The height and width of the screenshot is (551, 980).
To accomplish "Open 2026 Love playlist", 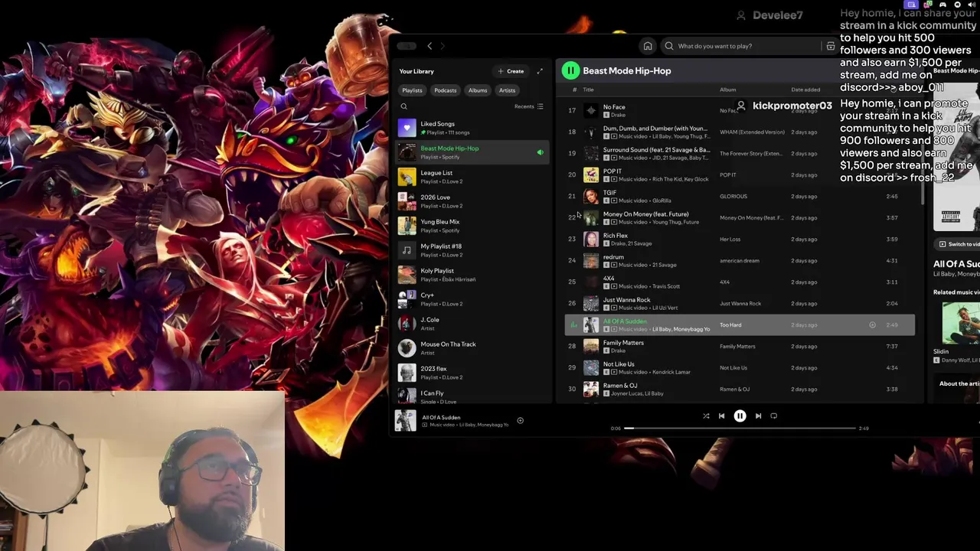I will pyautogui.click(x=472, y=201).
